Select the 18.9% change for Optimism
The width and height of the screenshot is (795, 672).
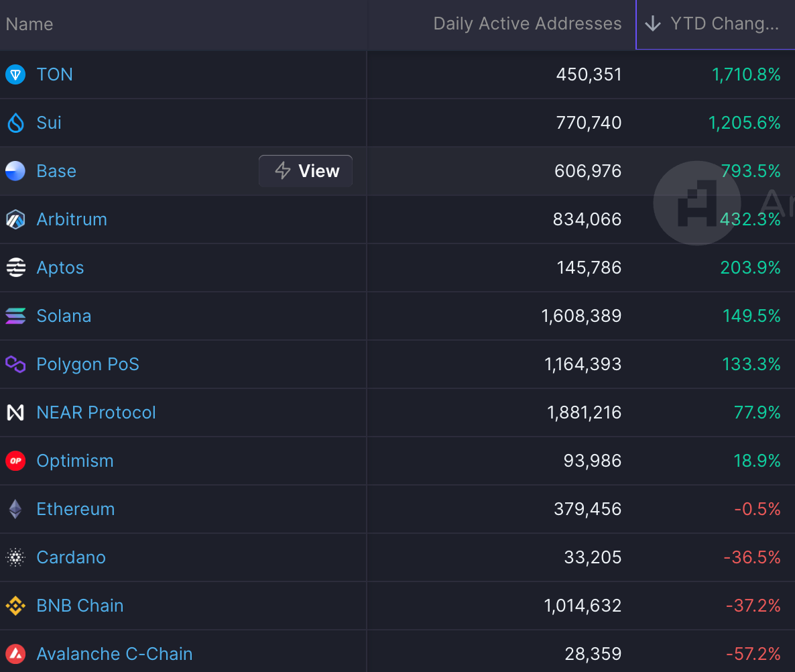point(757,461)
